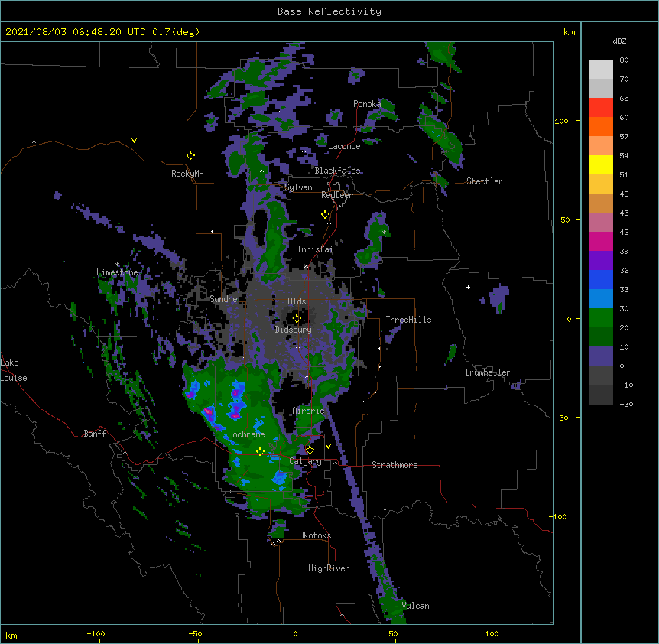Screen dimensions: 659x644
Task: Click the RedDeer city label
Action: click(336, 195)
